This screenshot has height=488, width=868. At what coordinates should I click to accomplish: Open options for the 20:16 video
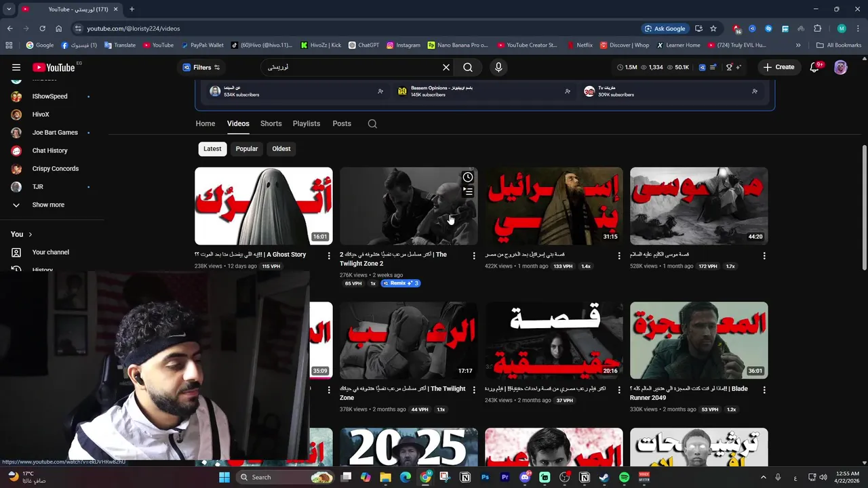619,390
